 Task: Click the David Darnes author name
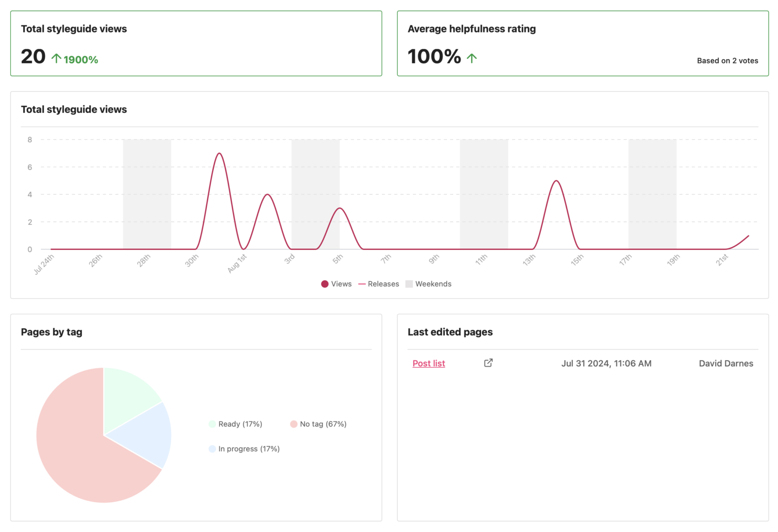726,363
